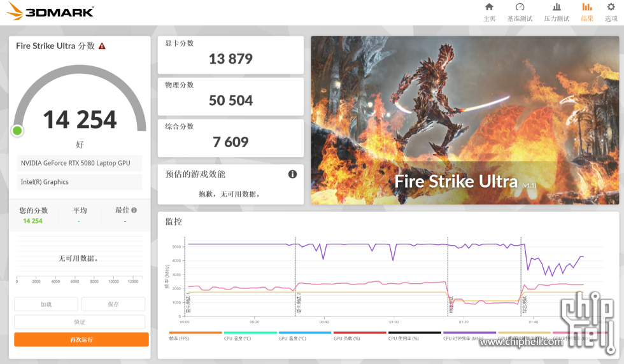The width and height of the screenshot is (624, 364).
Task: Click the 监控 monitoring panel title
Action: 173,221
